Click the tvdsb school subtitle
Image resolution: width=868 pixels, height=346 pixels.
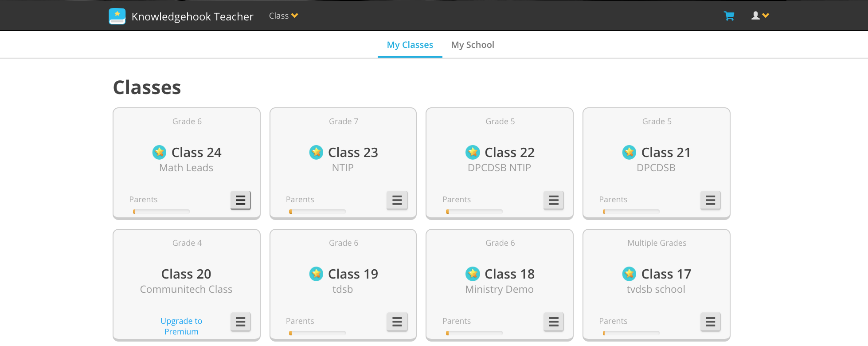(656, 289)
